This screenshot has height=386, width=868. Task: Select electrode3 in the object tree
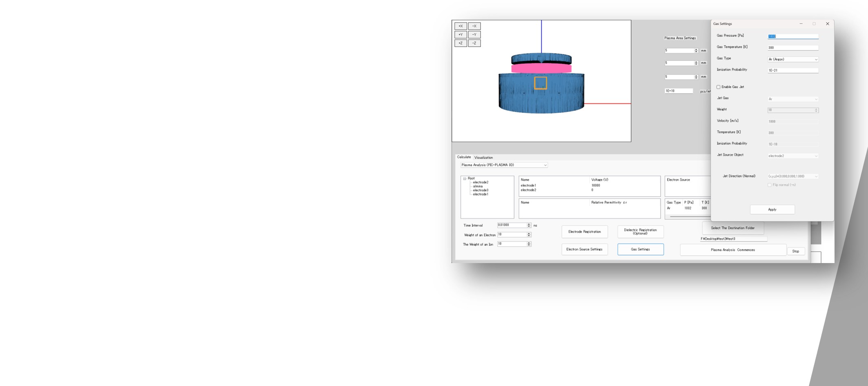481,190
